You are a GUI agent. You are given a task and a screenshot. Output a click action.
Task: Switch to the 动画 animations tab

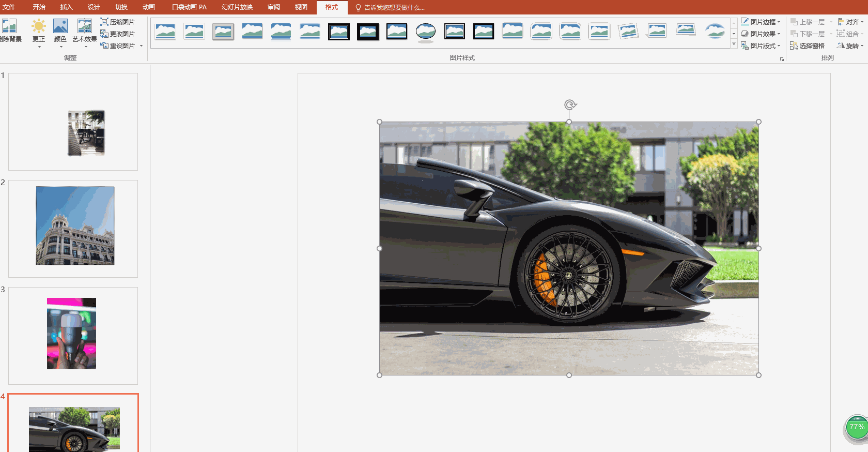click(149, 7)
